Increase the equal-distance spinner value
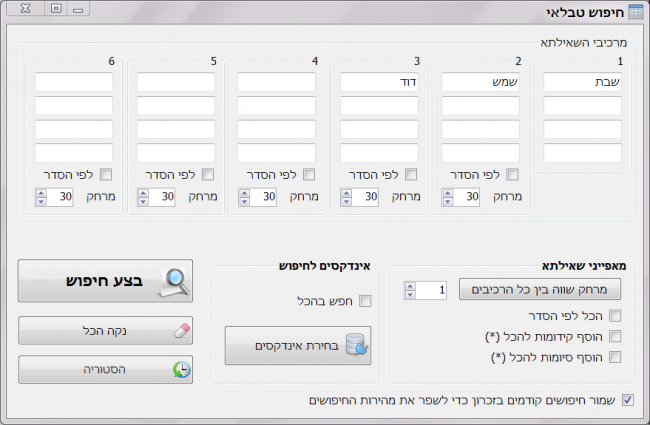Viewport: 650px width, 425px height. coord(410,286)
